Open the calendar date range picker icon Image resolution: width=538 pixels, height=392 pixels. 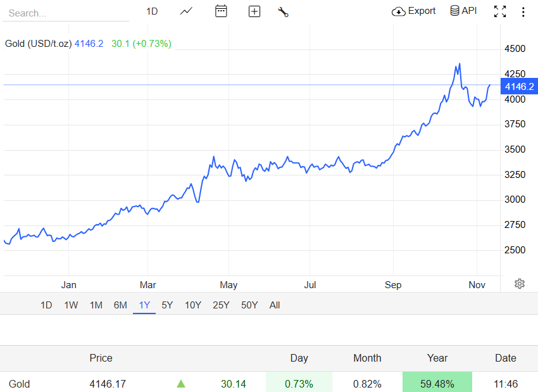pyautogui.click(x=221, y=11)
